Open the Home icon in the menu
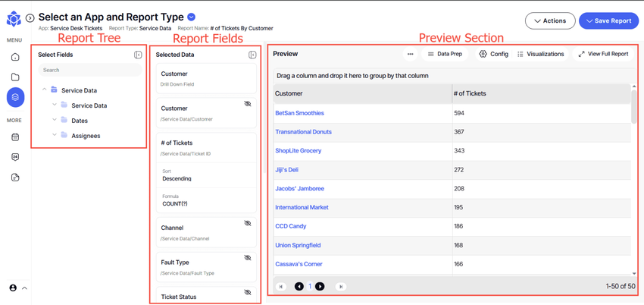The width and height of the screenshot is (644, 305). (x=15, y=57)
